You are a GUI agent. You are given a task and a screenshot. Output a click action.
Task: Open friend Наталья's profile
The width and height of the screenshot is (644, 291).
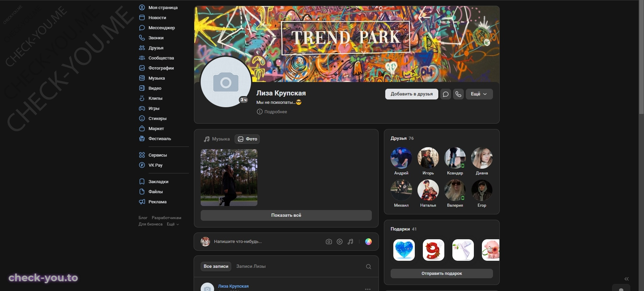[428, 190]
